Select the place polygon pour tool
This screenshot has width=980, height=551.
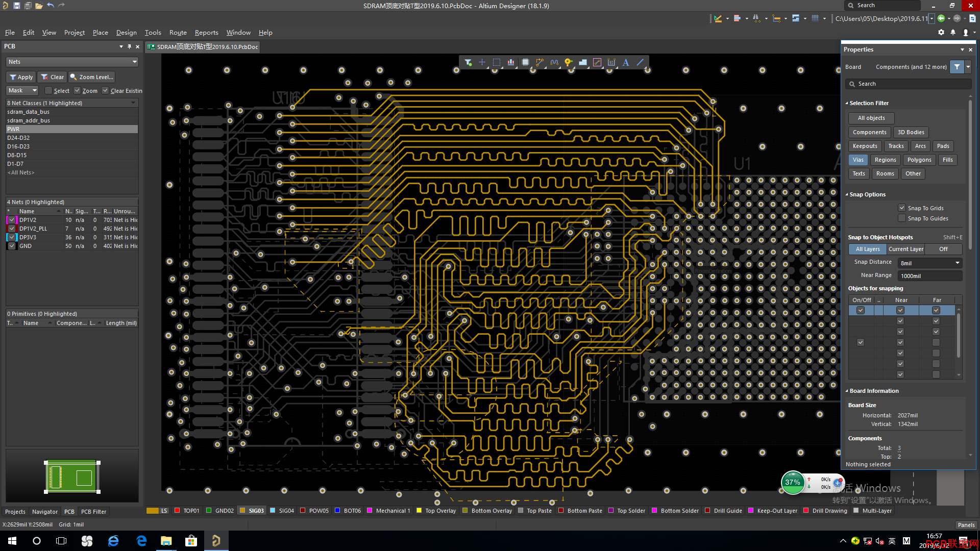(x=582, y=62)
